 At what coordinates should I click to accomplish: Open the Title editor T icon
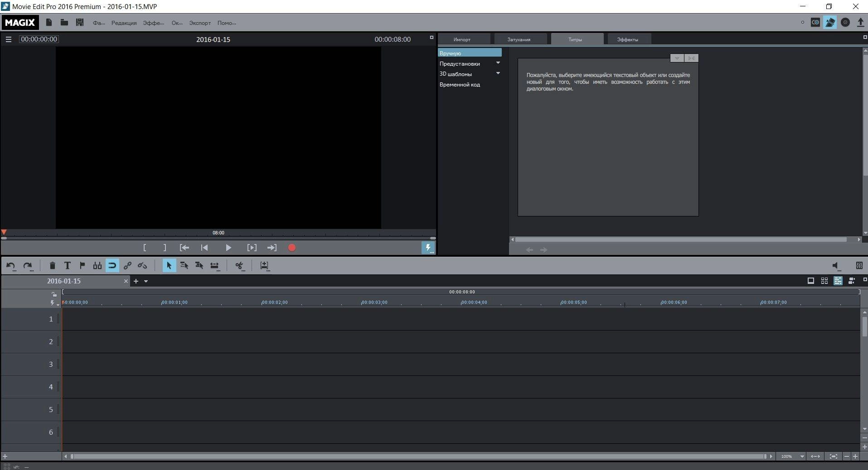(x=67, y=266)
